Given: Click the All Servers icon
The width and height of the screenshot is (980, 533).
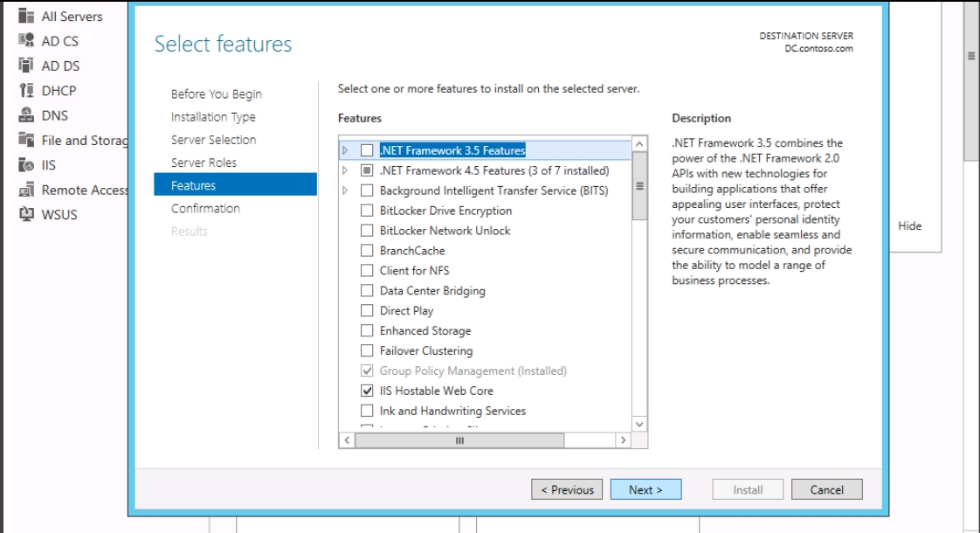Looking at the screenshot, I should click(x=26, y=16).
